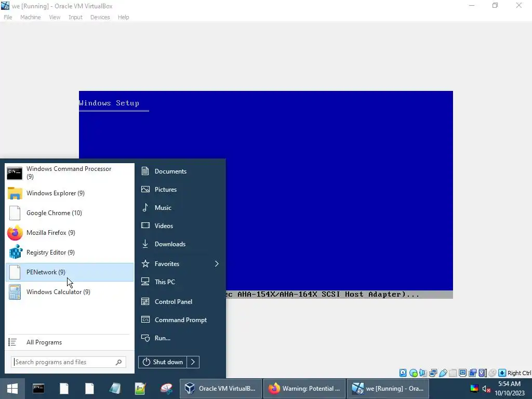The width and height of the screenshot is (532, 399).
Task: Click the network status icon in VirtualBox
Action: tap(433, 373)
